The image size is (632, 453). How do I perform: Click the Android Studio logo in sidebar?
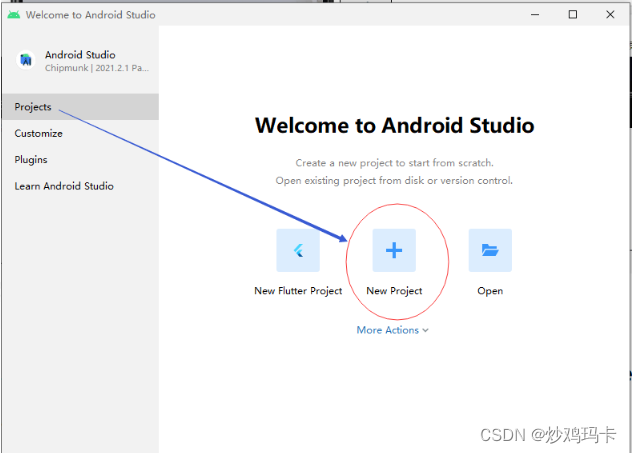(26, 60)
